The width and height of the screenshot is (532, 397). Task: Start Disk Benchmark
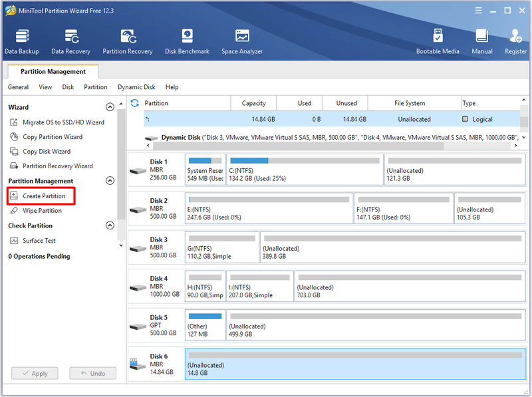pos(187,42)
